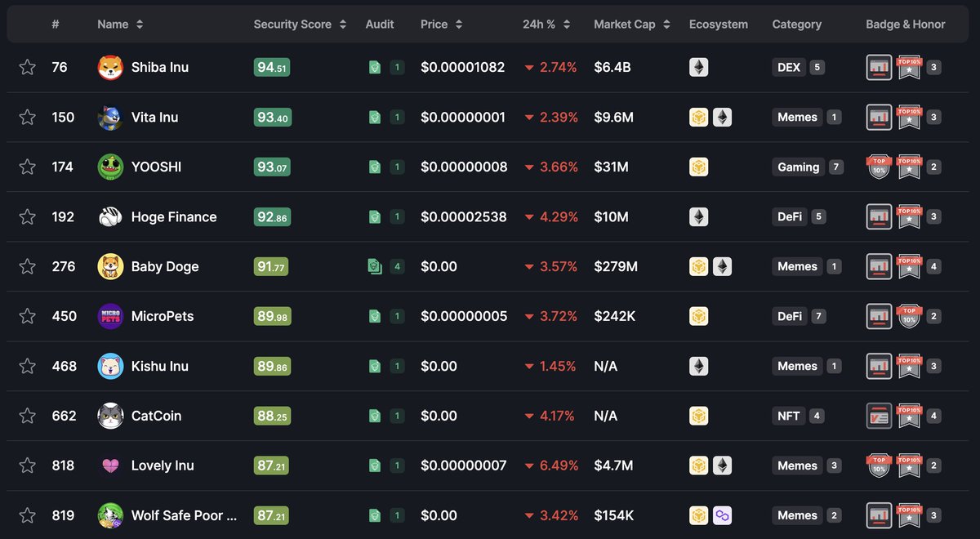Toggle favorite star for Vita Inu
The width and height of the screenshot is (980, 539).
coord(27,117)
